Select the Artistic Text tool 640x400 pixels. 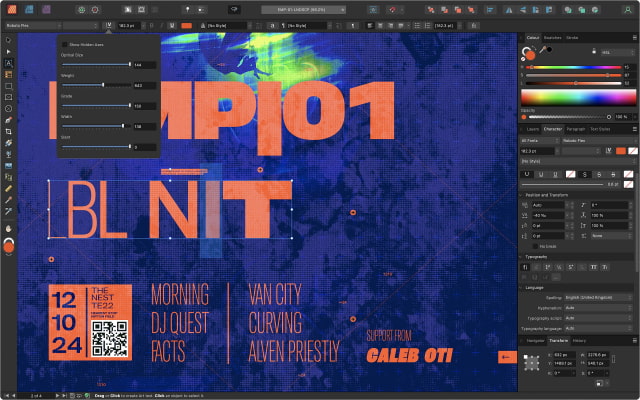click(x=8, y=62)
